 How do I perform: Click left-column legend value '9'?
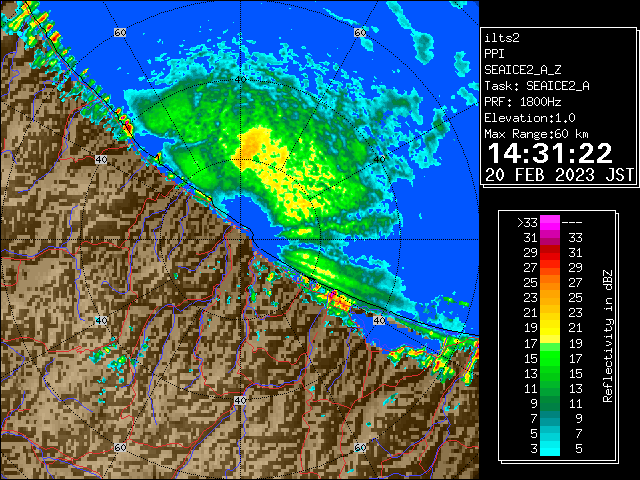[534, 404]
